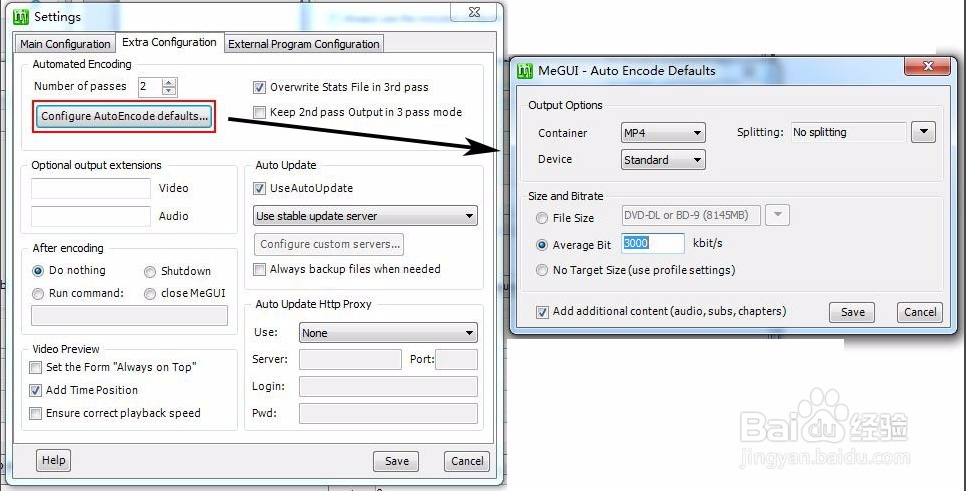Toggle the UseAutoUpdate checkbox
The width and height of the screenshot is (966, 491).
pos(259,189)
